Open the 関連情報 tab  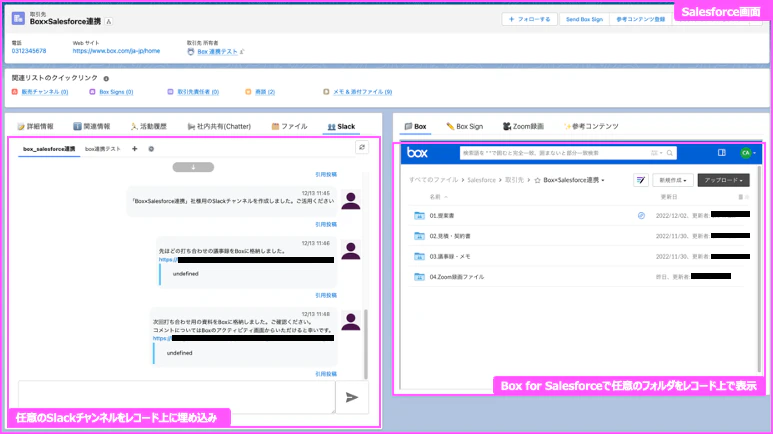click(x=92, y=127)
